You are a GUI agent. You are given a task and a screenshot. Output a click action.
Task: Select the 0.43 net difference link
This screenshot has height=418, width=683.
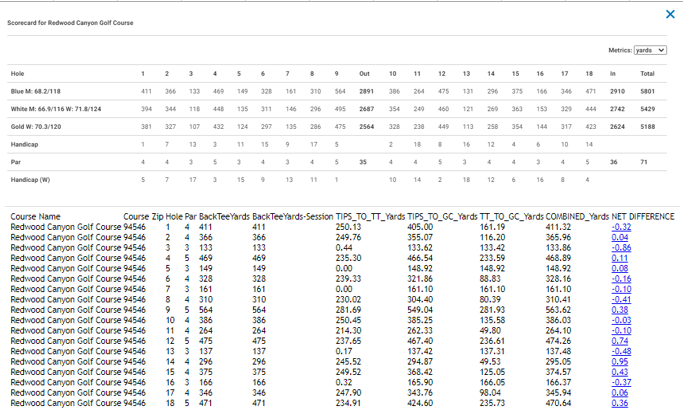tap(619, 372)
